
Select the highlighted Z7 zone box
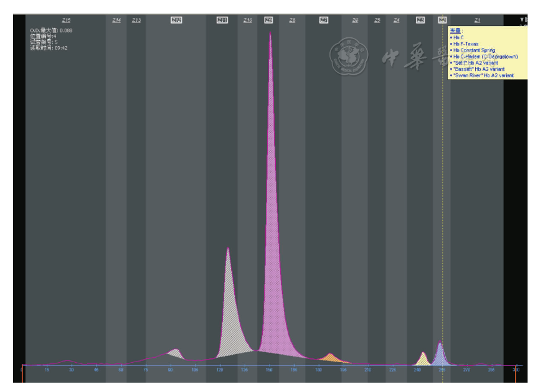[x=324, y=21]
